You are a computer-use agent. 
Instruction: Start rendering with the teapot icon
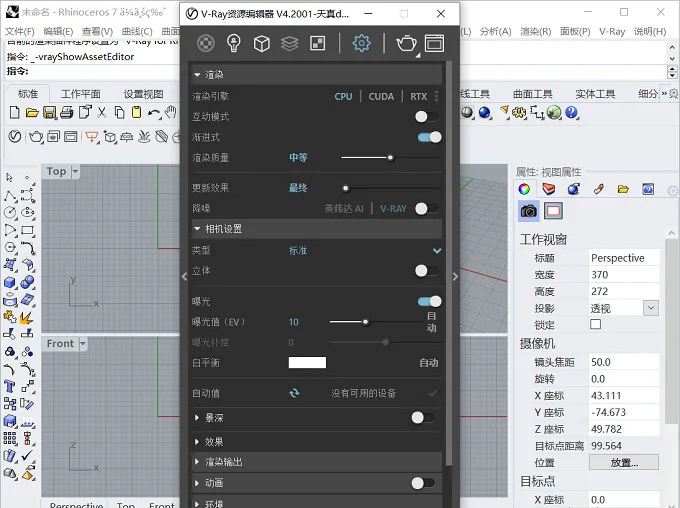point(406,43)
